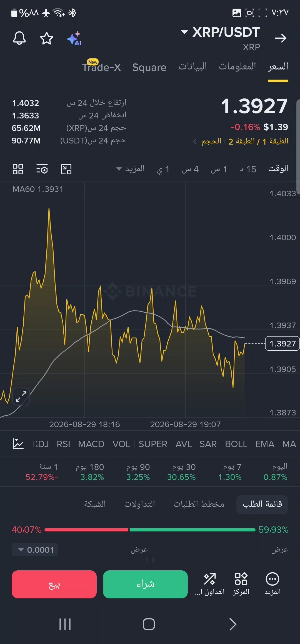Tap the 30 يوم 30.65% performance
300x644 pixels.
pos(182,472)
